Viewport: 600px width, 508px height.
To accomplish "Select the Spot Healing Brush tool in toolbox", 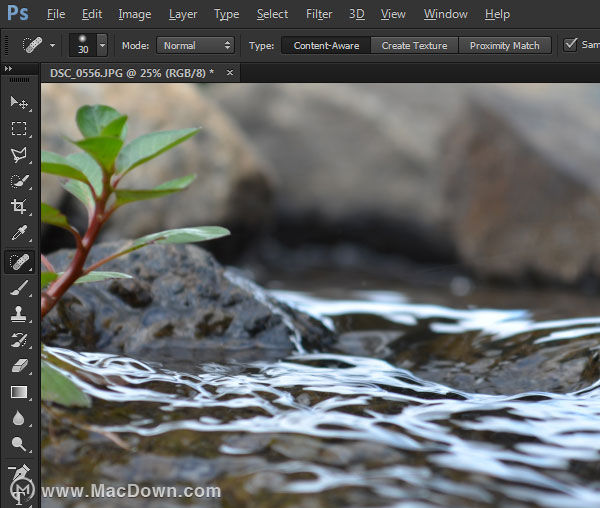I will coord(20,262).
